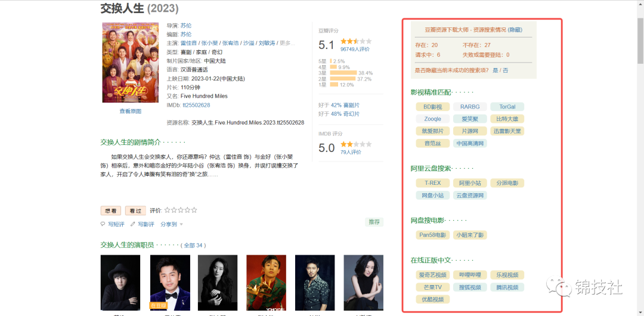Open TorGal resource tag
644x316 pixels.
507,107
